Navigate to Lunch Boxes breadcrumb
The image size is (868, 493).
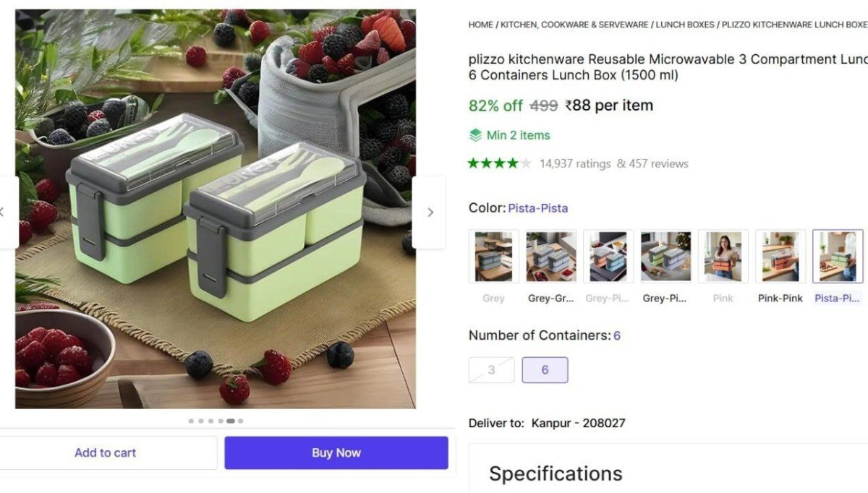click(684, 25)
